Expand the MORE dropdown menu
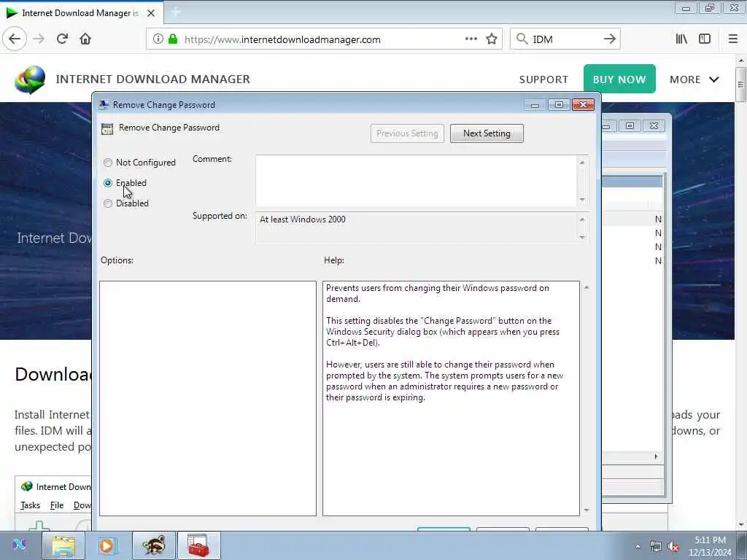747x560 pixels. click(694, 79)
